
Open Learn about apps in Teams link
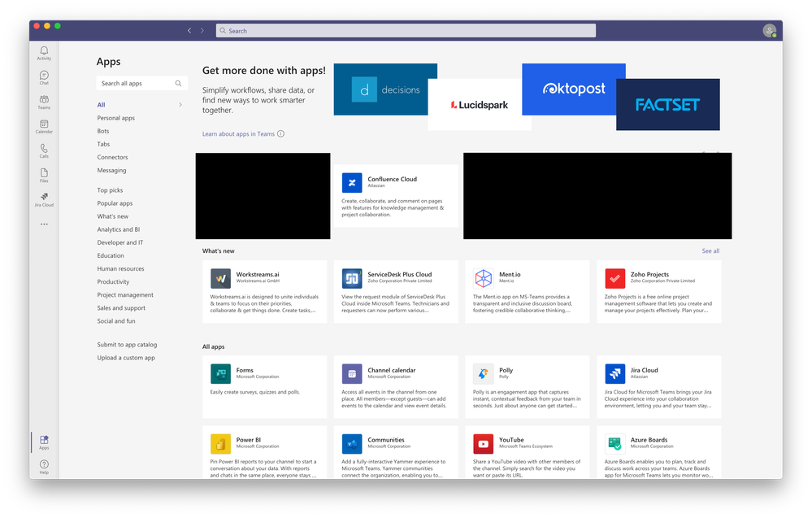tap(238, 133)
